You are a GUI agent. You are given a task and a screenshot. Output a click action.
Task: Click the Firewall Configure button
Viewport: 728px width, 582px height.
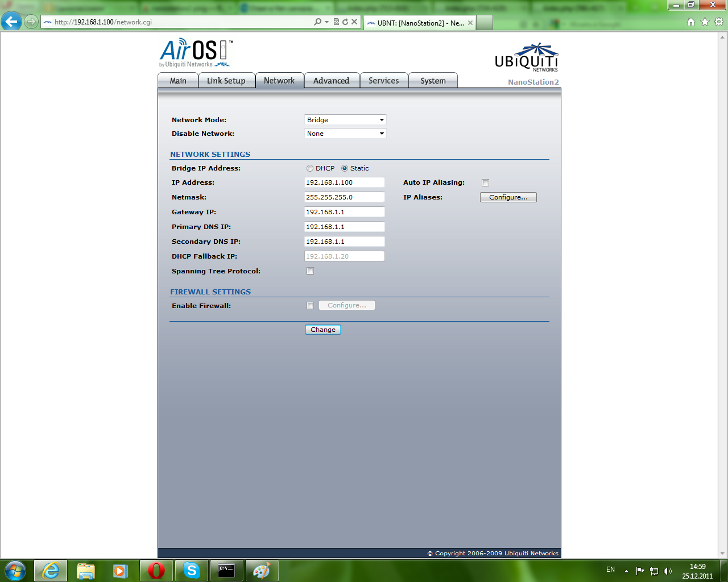pyautogui.click(x=347, y=305)
